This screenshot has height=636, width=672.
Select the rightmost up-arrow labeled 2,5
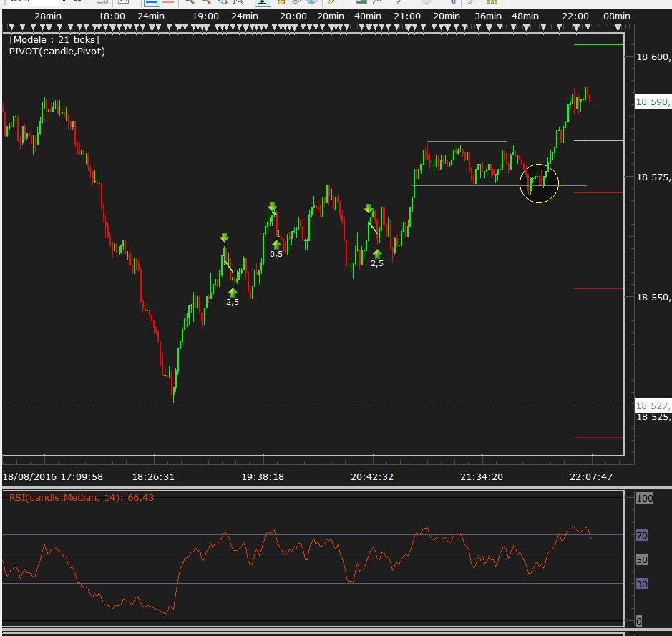376,253
